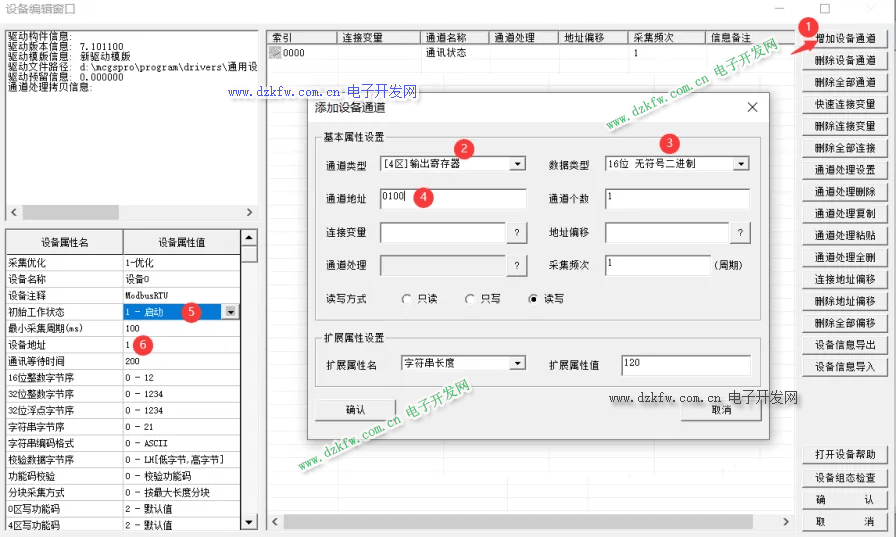Viewport: 896px width, 537px height.
Task: Click the 增加设备通道 button
Action: pos(845,39)
